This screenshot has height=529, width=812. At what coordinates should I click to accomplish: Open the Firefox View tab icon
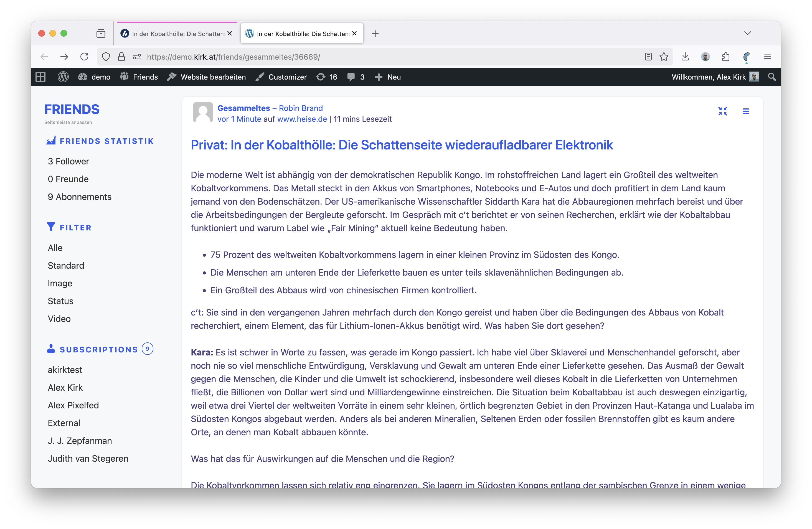(101, 34)
